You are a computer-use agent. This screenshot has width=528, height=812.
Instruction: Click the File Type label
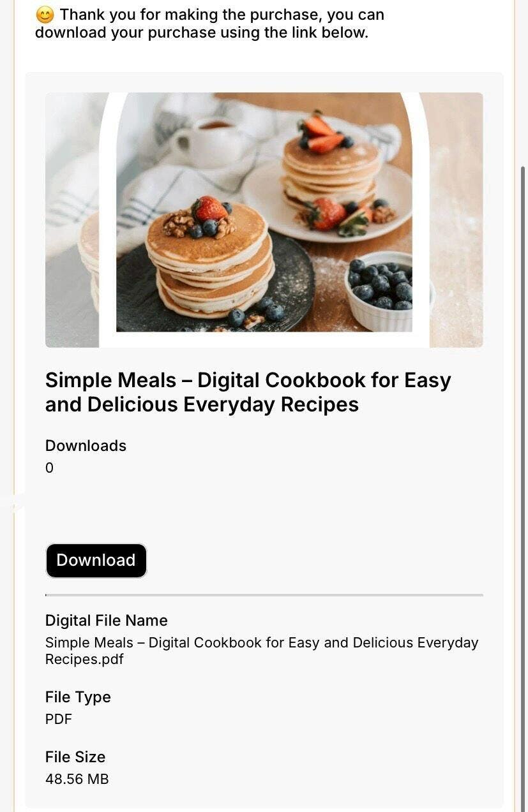pyautogui.click(x=78, y=697)
